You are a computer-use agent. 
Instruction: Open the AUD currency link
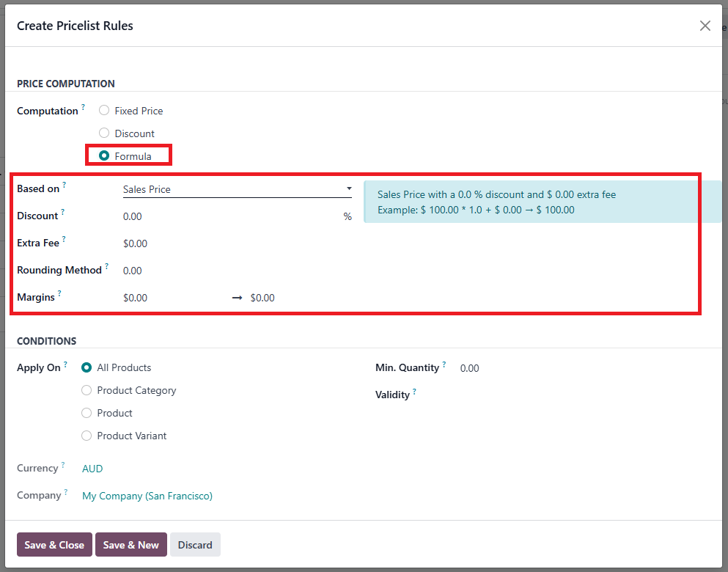point(92,469)
